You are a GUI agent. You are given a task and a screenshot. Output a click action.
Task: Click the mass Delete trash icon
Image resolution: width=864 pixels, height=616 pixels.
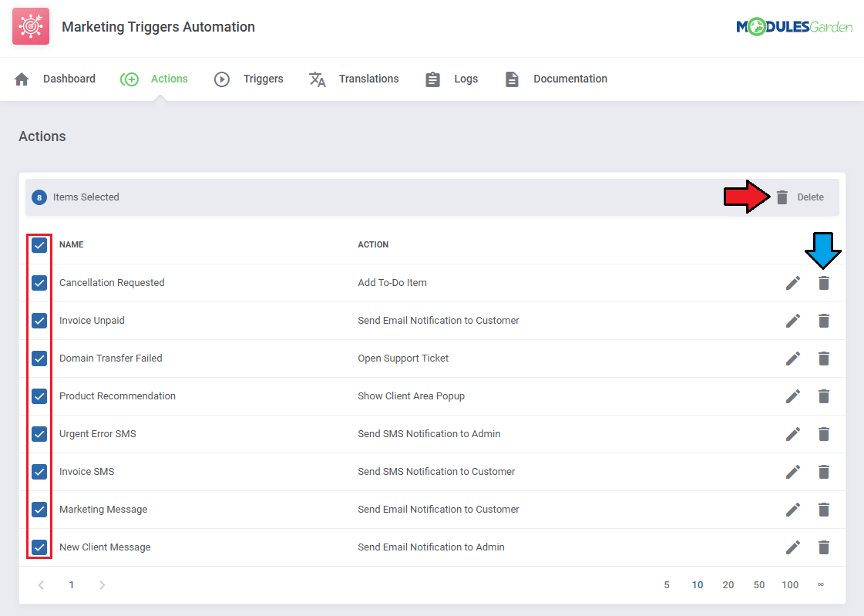point(782,197)
